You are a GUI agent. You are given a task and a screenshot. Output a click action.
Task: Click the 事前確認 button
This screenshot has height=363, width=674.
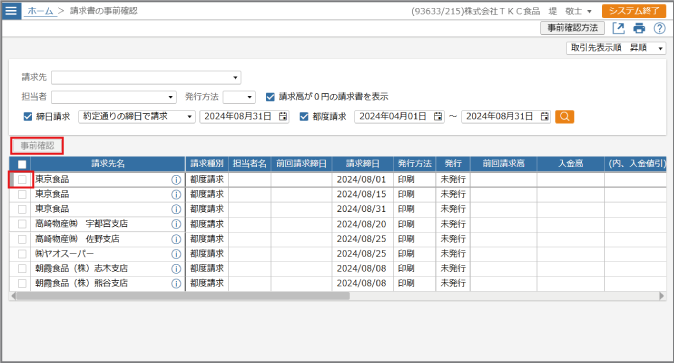[37, 146]
